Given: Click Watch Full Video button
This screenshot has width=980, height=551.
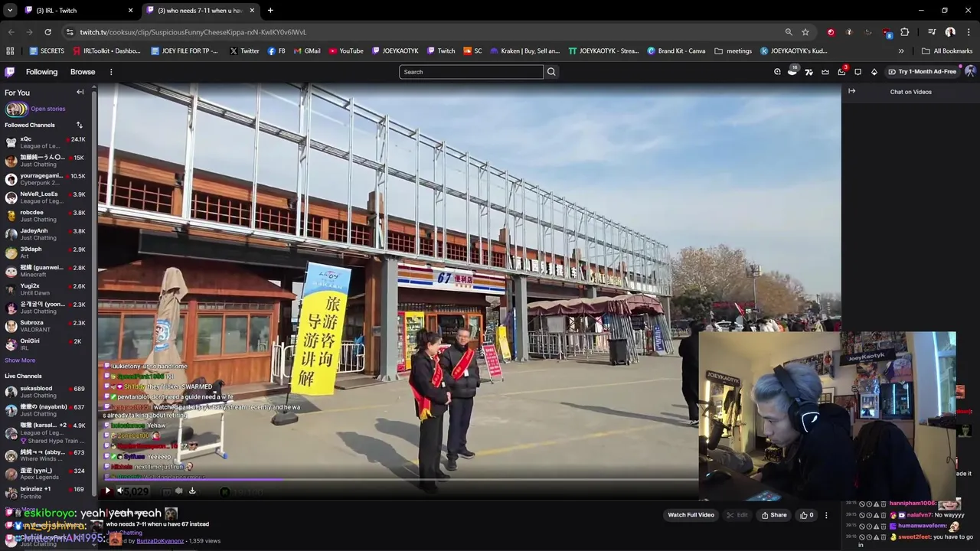Looking at the screenshot, I should (x=691, y=515).
